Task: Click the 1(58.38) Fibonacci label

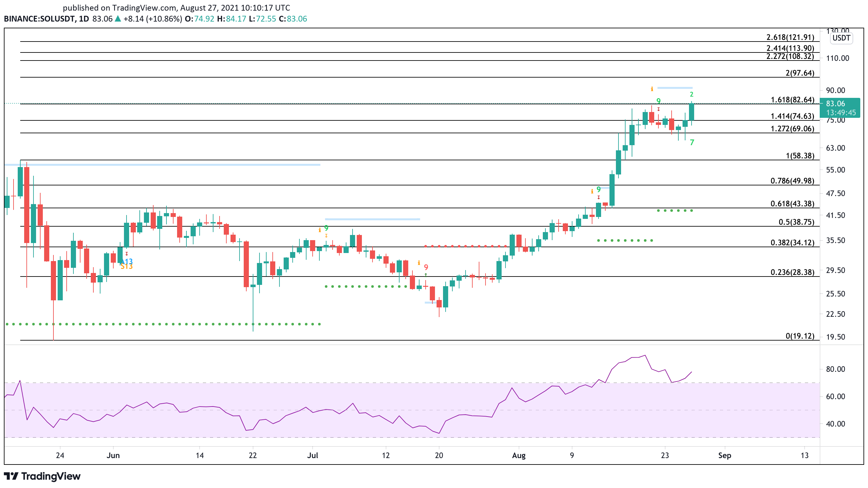Action: click(x=800, y=155)
